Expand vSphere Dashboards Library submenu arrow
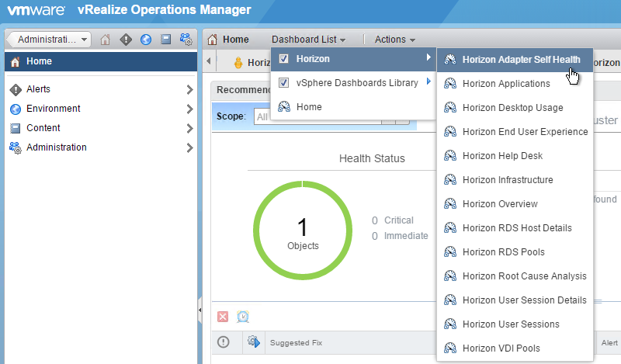 pos(428,81)
